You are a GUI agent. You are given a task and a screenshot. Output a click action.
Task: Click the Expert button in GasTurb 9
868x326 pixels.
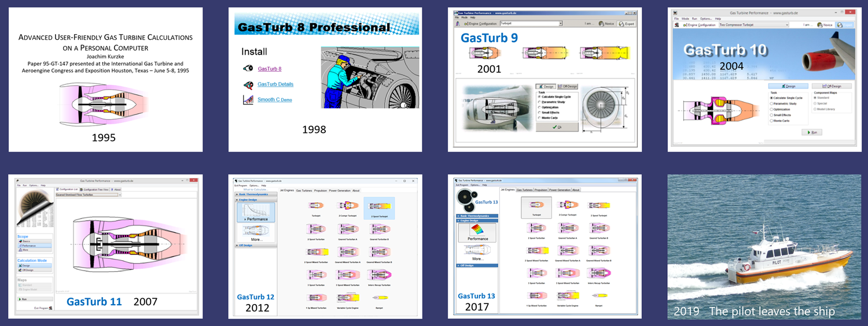tap(627, 24)
